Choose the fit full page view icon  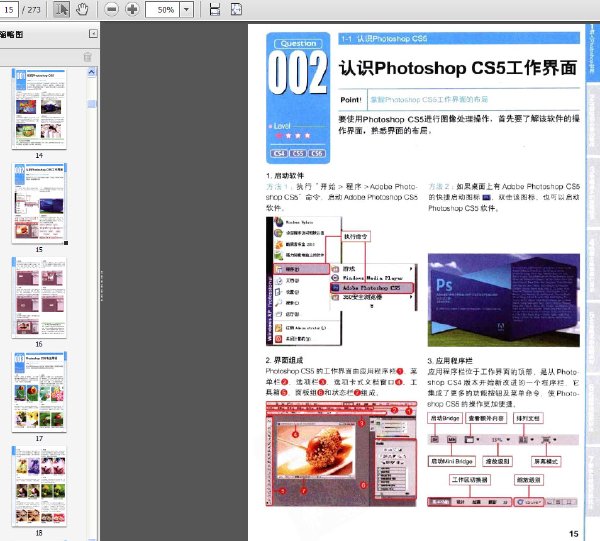pos(236,10)
